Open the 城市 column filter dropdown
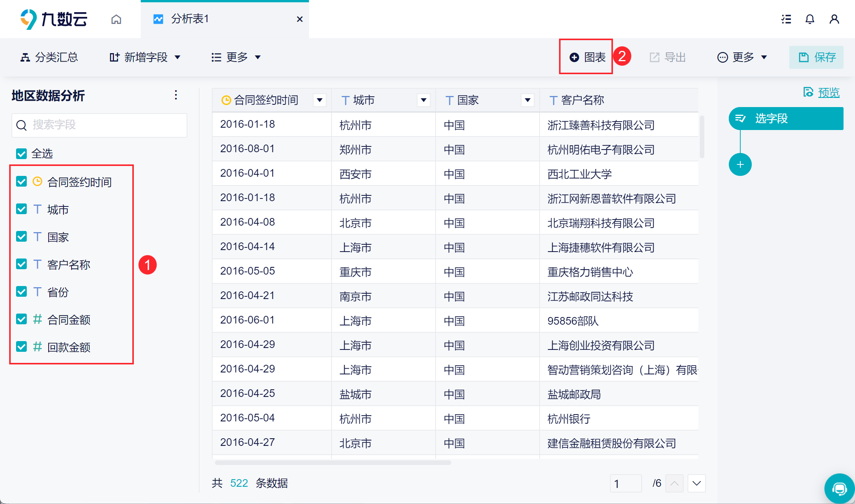This screenshot has width=855, height=504. point(423,100)
